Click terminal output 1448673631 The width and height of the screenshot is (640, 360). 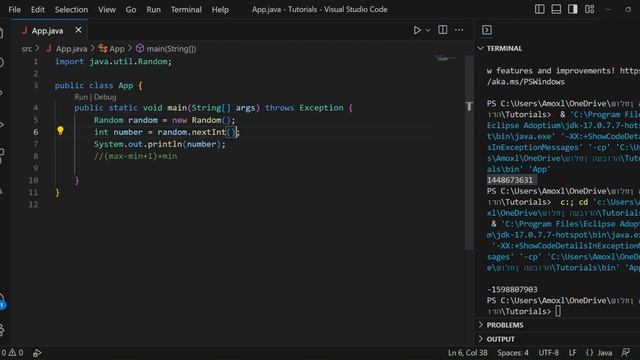(x=510, y=180)
